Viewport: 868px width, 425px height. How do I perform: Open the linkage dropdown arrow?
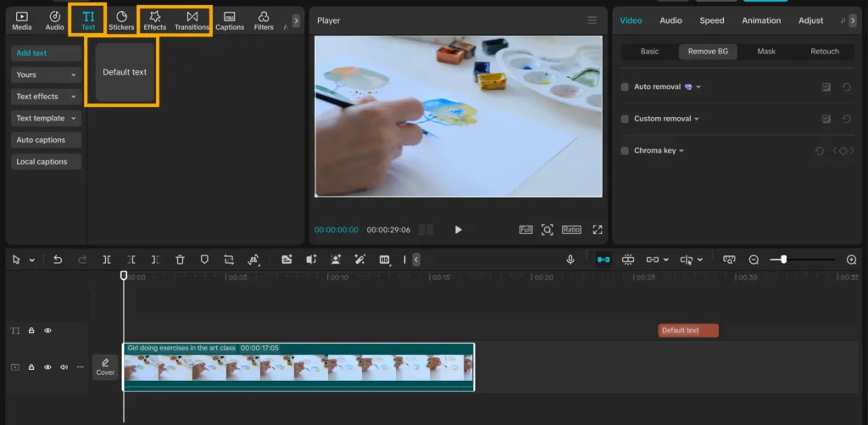(x=665, y=260)
